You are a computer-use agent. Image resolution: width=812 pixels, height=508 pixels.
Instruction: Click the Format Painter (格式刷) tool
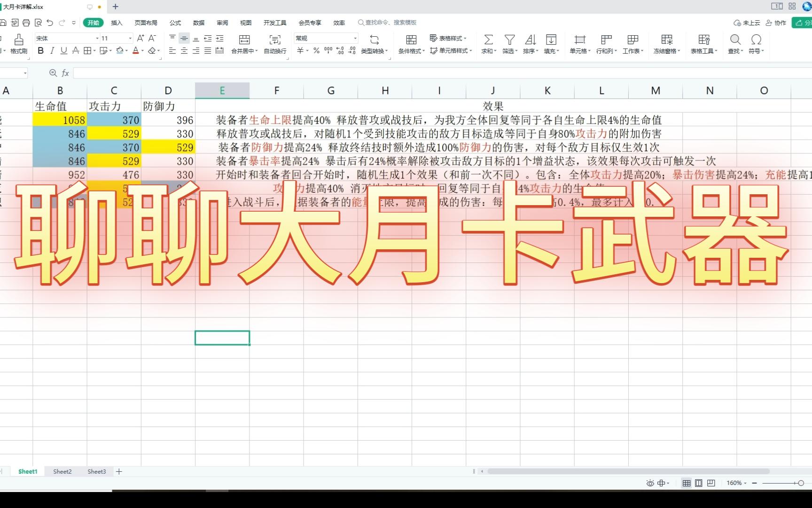tap(19, 44)
